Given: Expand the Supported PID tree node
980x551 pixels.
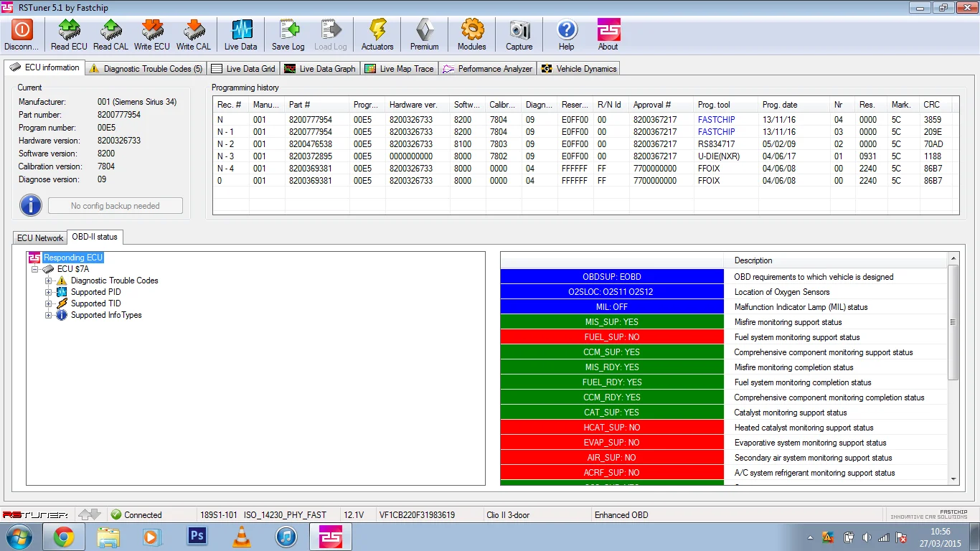Looking at the screenshot, I should (x=49, y=292).
